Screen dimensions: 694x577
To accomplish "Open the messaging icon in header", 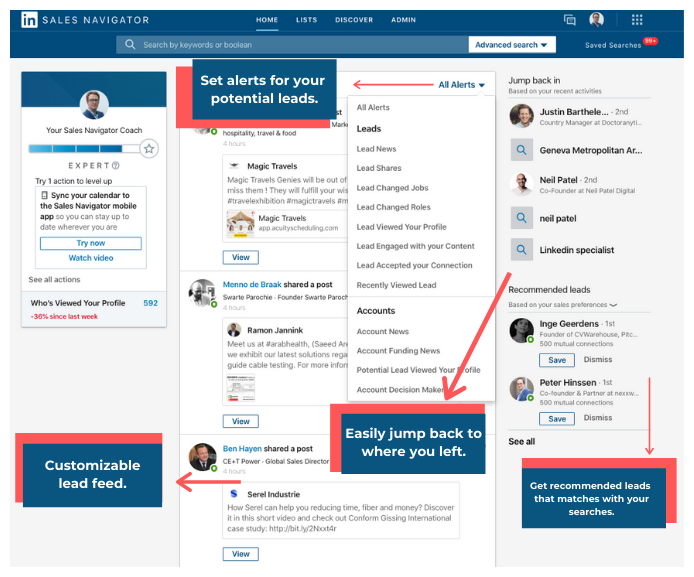I will [570, 20].
